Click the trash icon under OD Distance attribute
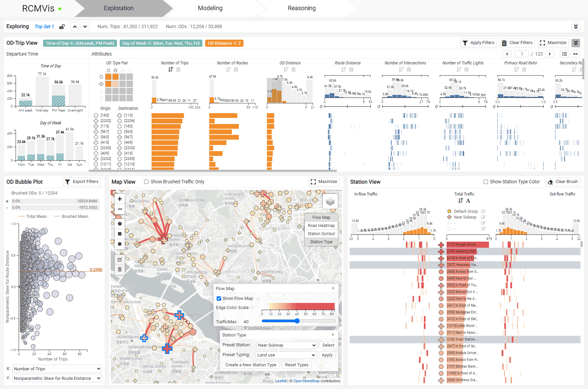The height and width of the screenshot is (389, 588). tap(294, 69)
